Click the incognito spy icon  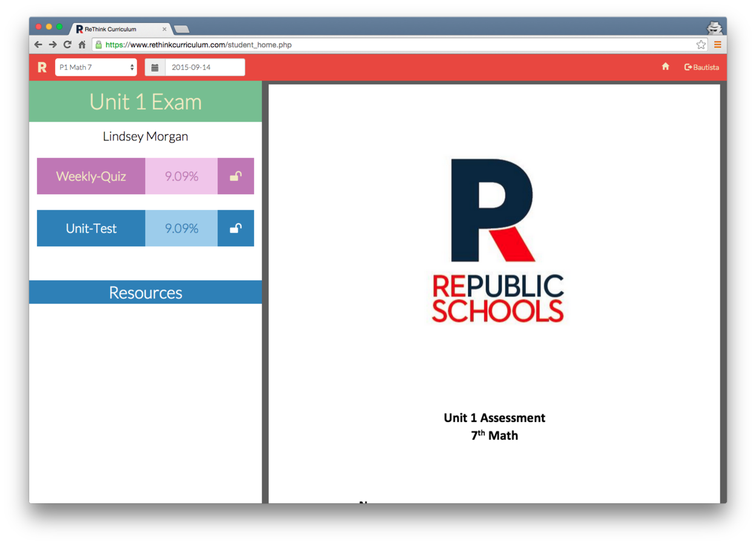pos(715,27)
